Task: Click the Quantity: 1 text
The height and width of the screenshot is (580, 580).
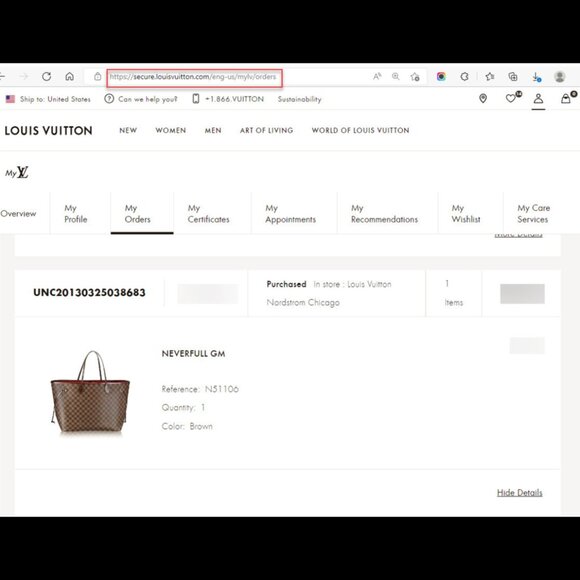Action: point(183,408)
